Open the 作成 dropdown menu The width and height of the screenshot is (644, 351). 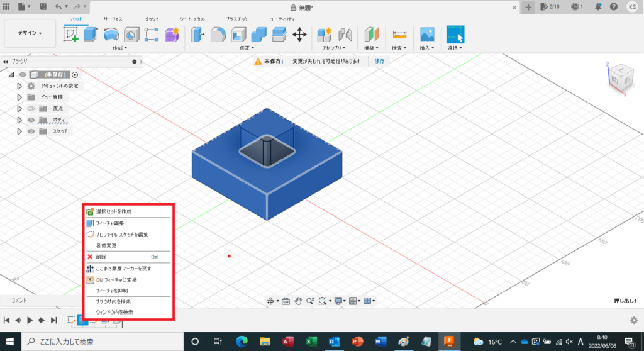pyautogui.click(x=120, y=48)
